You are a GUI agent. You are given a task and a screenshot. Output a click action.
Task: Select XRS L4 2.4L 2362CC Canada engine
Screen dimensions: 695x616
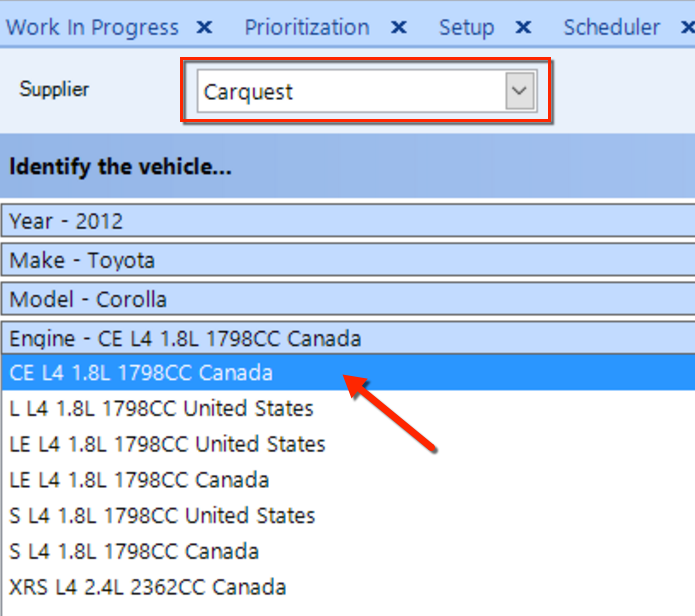coord(348,587)
